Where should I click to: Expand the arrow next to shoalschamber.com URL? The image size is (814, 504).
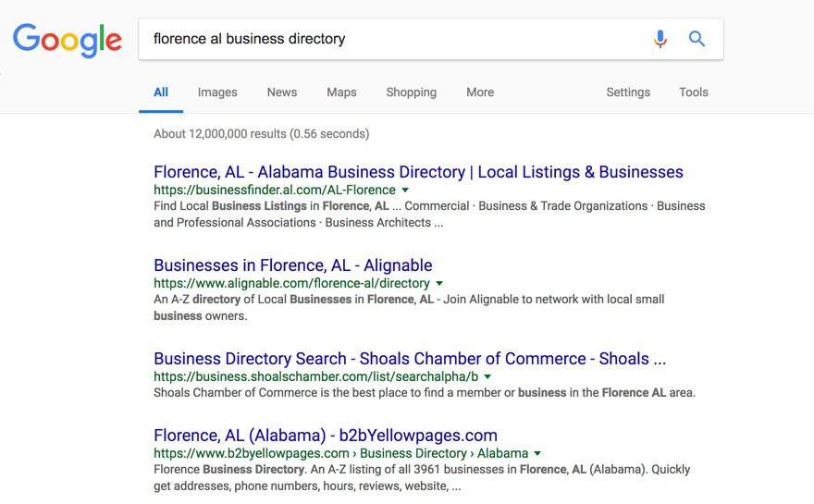coord(487,376)
